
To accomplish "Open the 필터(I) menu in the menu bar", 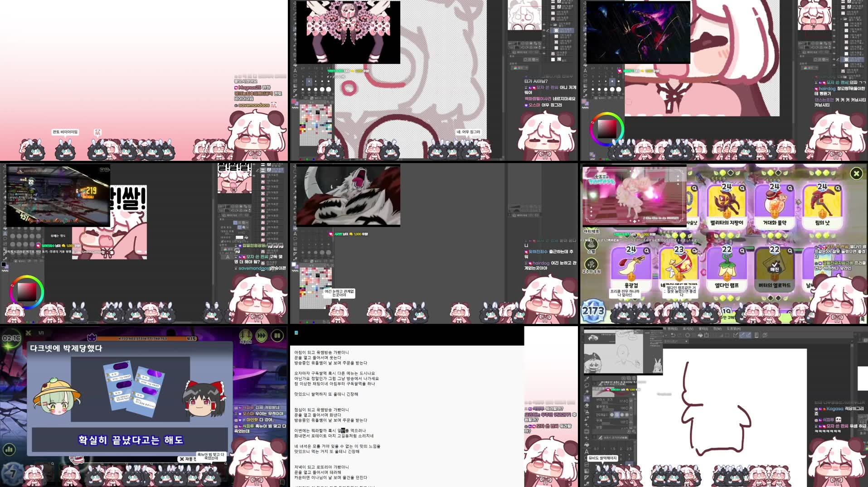I will [704, 330].
